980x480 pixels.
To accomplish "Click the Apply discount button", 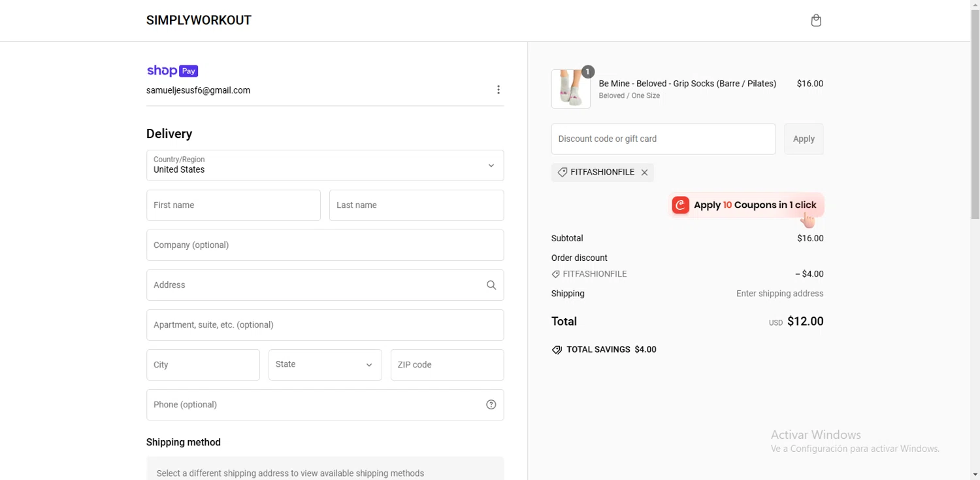I will point(804,139).
